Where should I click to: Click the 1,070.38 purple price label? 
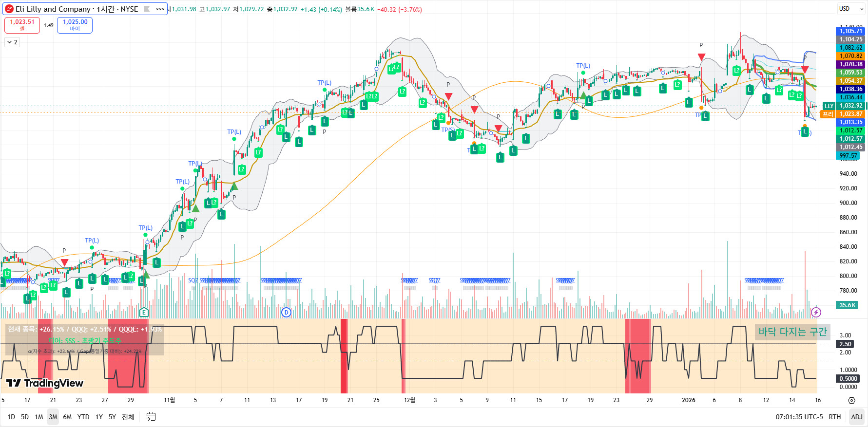tap(851, 64)
